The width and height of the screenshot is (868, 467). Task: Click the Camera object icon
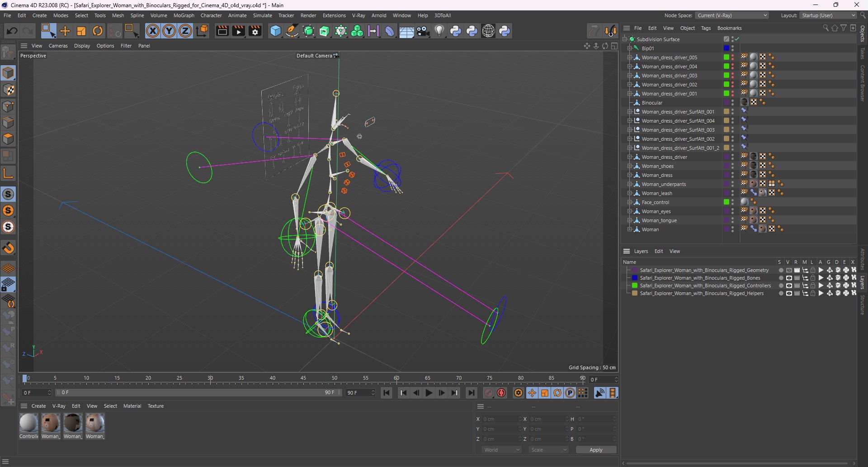tap(423, 31)
